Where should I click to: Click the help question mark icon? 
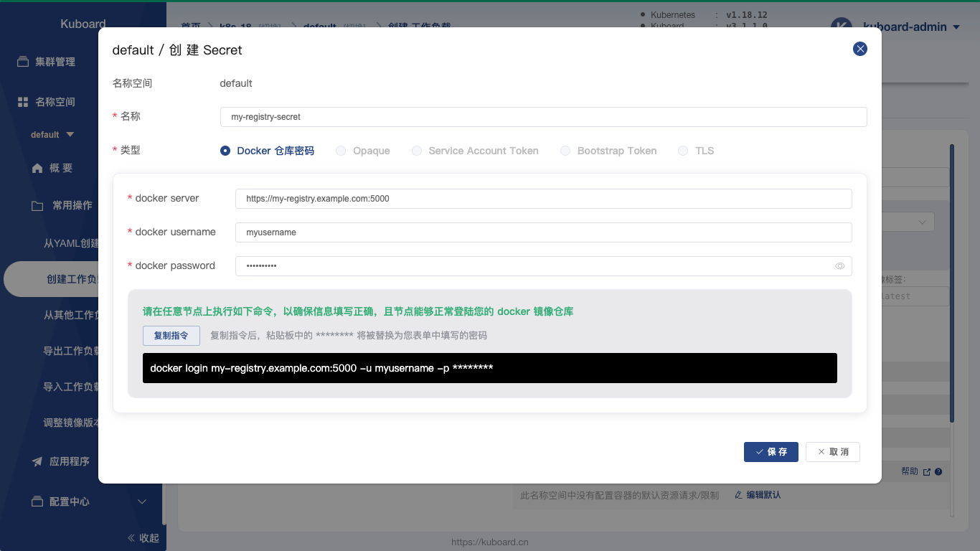click(938, 471)
